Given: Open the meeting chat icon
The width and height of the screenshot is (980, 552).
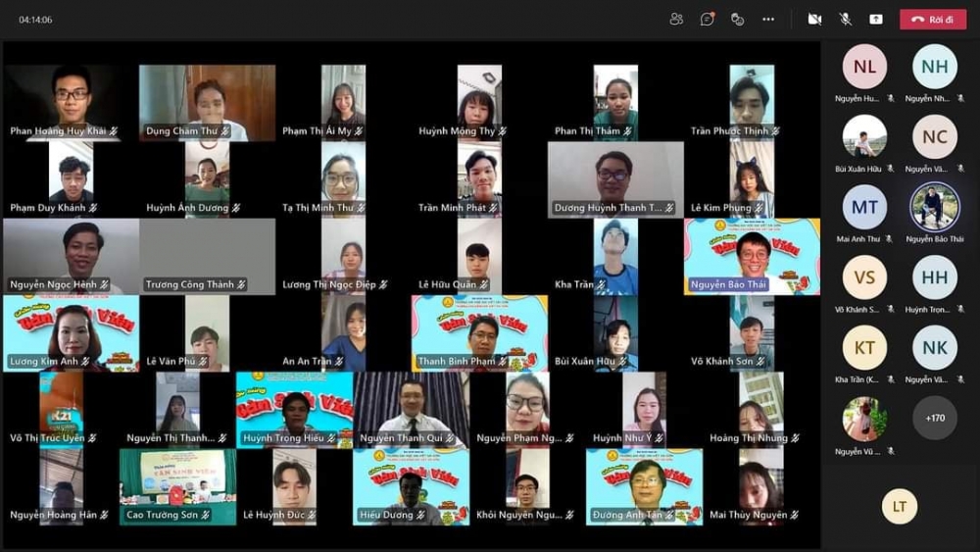Looking at the screenshot, I should 707,19.
